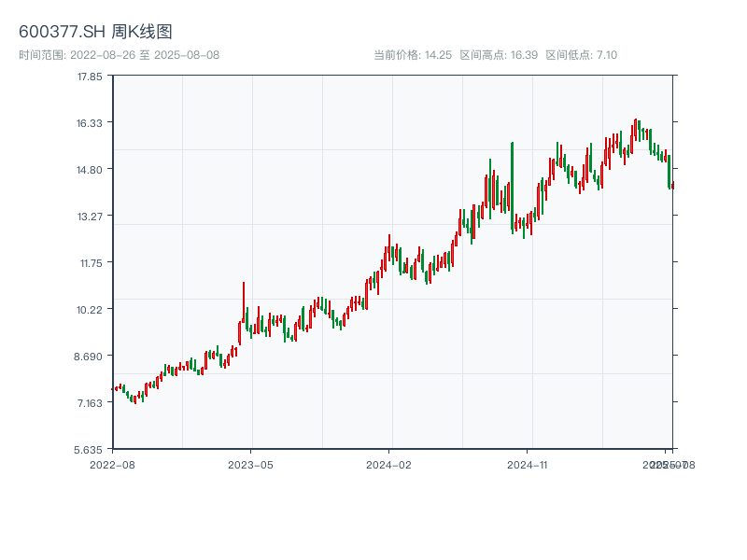Click the final candle at chart's right edge
Image resolution: width=747 pixels, height=560 pixels.
click(672, 185)
